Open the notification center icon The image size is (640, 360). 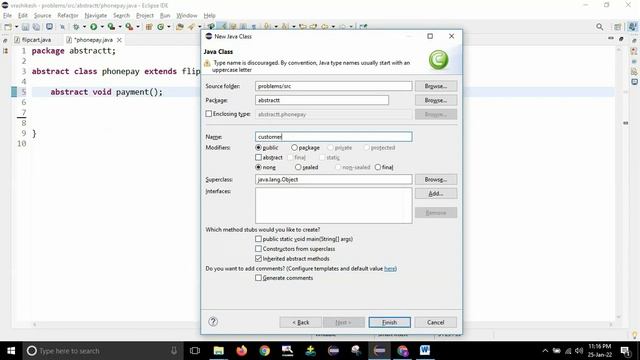(x=625, y=351)
